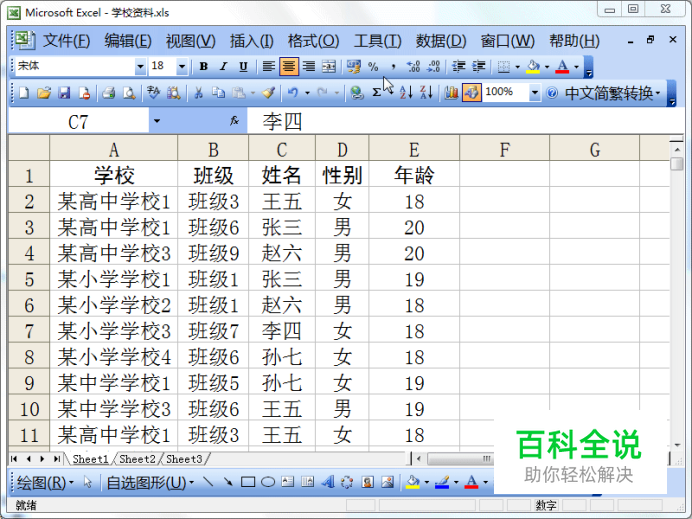
Task: Toggle Center alignment button
Action: pyautogui.click(x=288, y=67)
